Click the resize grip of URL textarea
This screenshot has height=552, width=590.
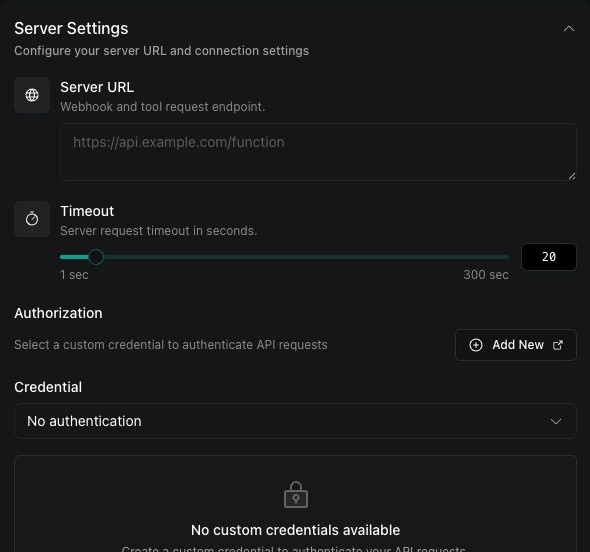(x=572, y=176)
